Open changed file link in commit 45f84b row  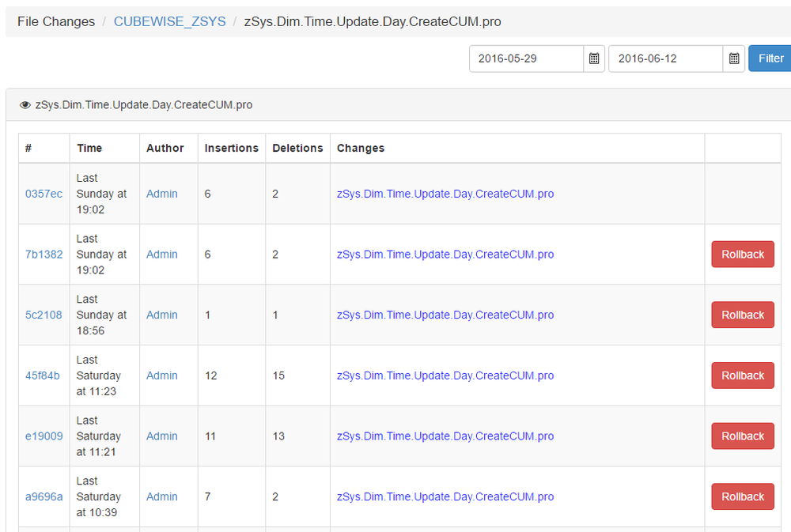(445, 375)
